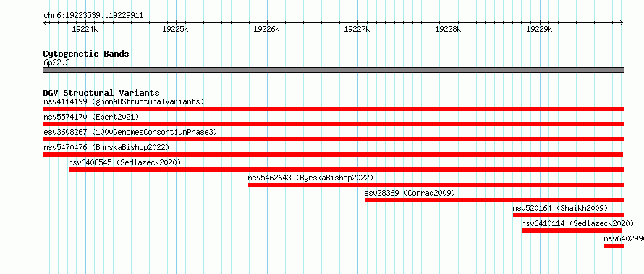This screenshot has width=644, height=274.
Task: Click the chr6:19223539..19229911 coordinates text
Action: [x=93, y=16]
